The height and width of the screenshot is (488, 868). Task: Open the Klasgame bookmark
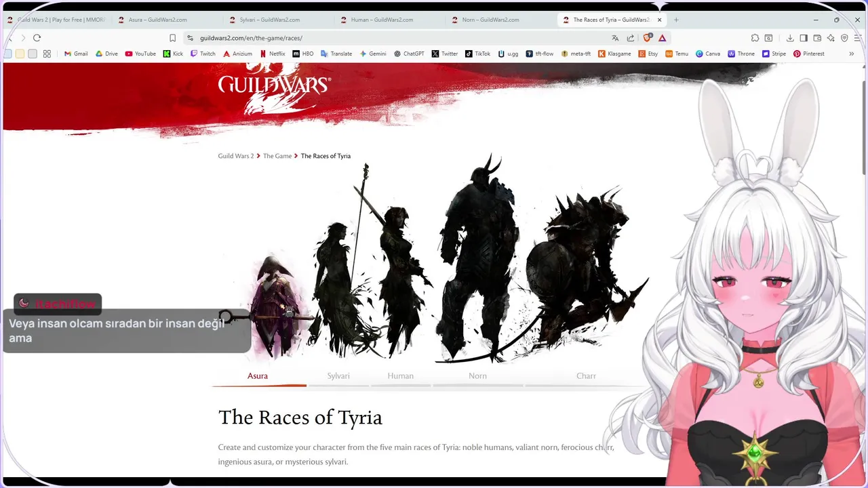tap(614, 54)
